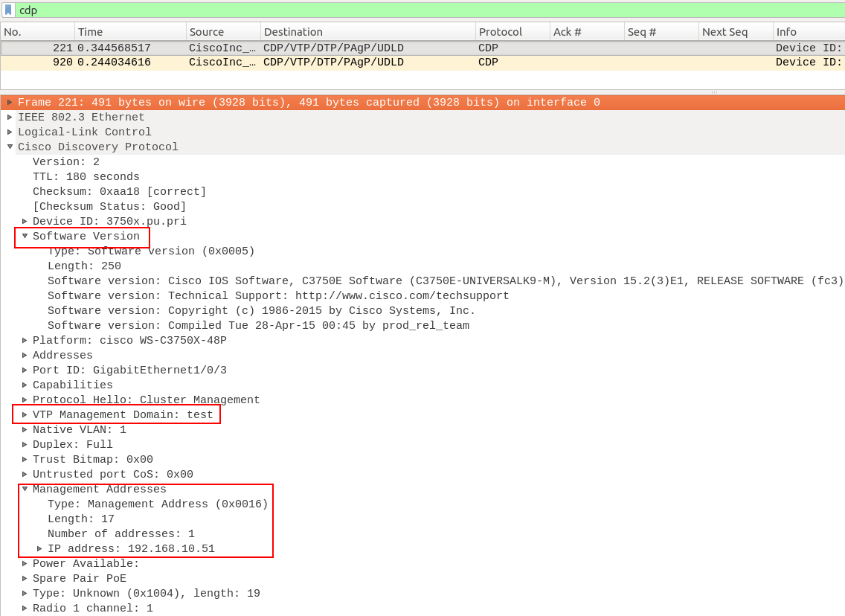Select the Type: Management Address (0x0016) line
The width and height of the screenshot is (845, 616).
[158, 504]
